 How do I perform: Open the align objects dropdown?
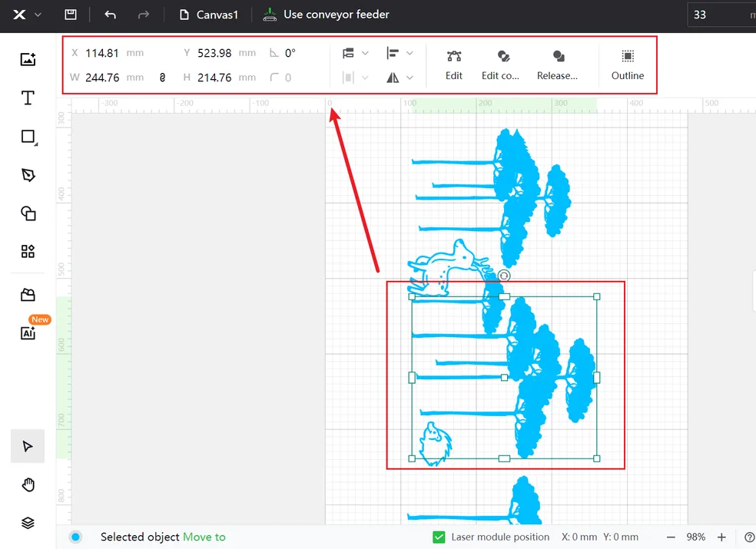pos(400,53)
